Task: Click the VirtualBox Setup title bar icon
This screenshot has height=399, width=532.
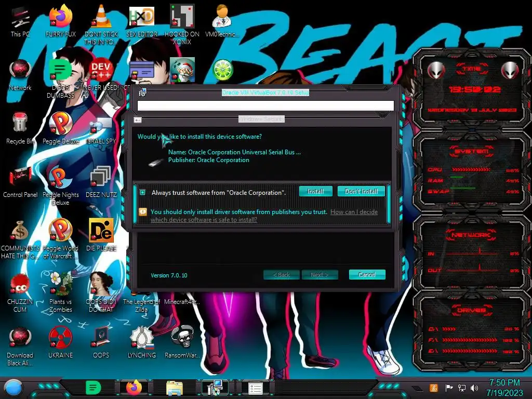Action: (x=142, y=92)
